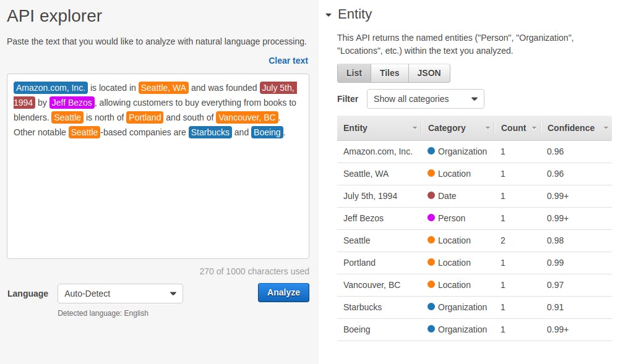Click the red Date category color dot

[431, 196]
